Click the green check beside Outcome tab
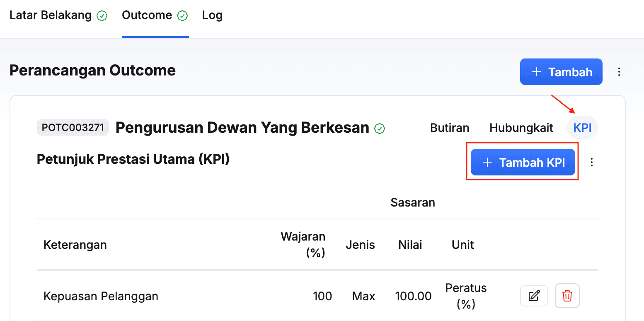Screen dimensions: 644x321 [182, 16]
